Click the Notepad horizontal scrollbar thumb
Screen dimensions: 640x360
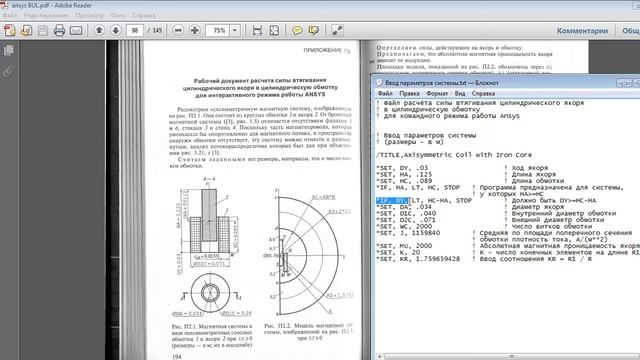[511, 356]
